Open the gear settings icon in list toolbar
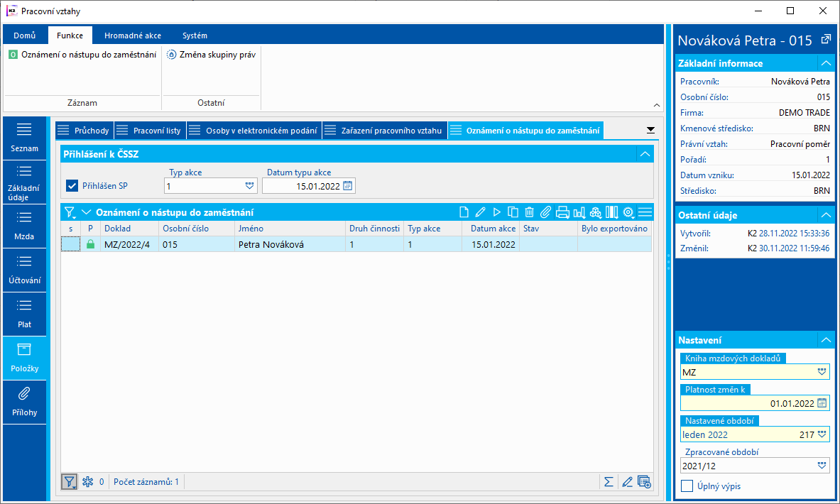 click(628, 213)
